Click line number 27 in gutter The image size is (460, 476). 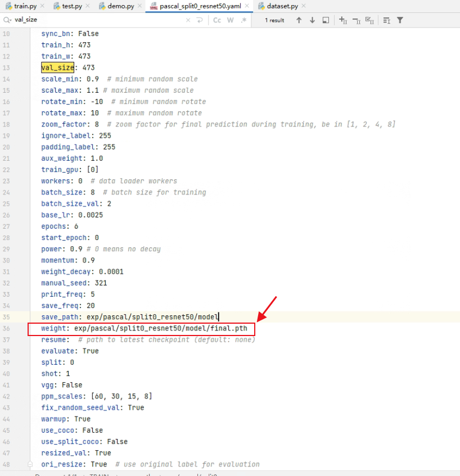[x=6, y=226]
